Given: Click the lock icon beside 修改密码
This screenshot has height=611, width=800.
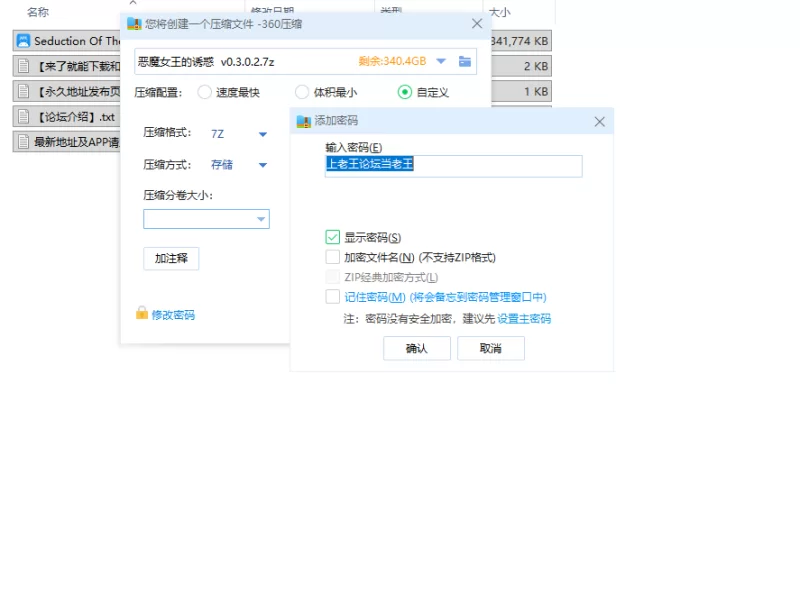Looking at the screenshot, I should [142, 313].
